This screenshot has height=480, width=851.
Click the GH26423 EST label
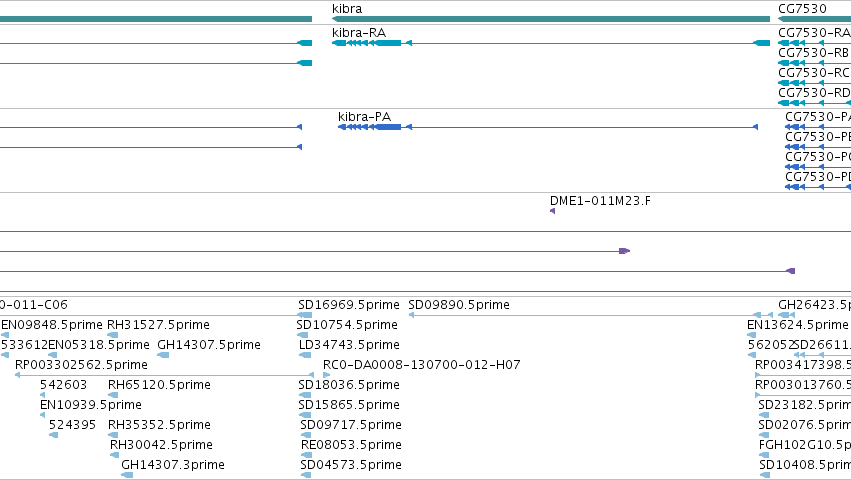(814, 305)
